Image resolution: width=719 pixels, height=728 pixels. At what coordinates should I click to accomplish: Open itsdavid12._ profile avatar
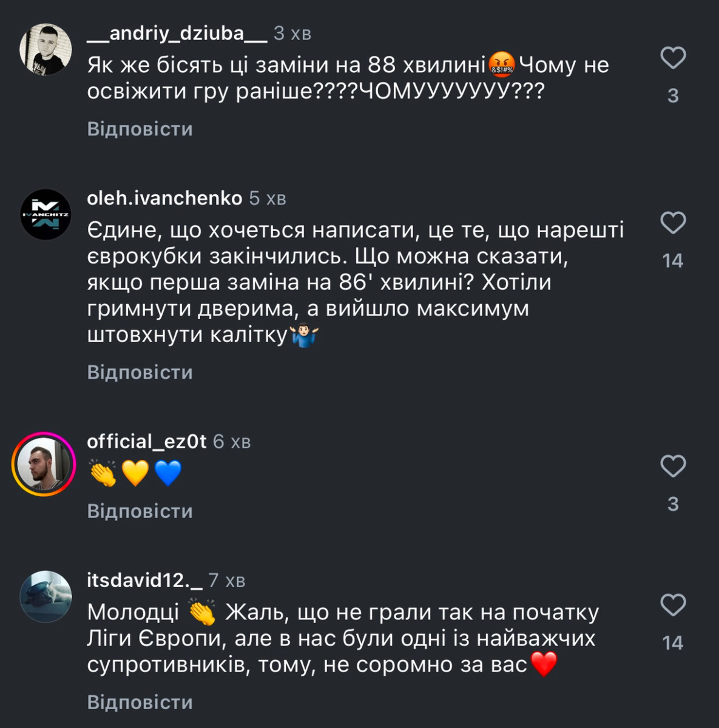click(46, 596)
